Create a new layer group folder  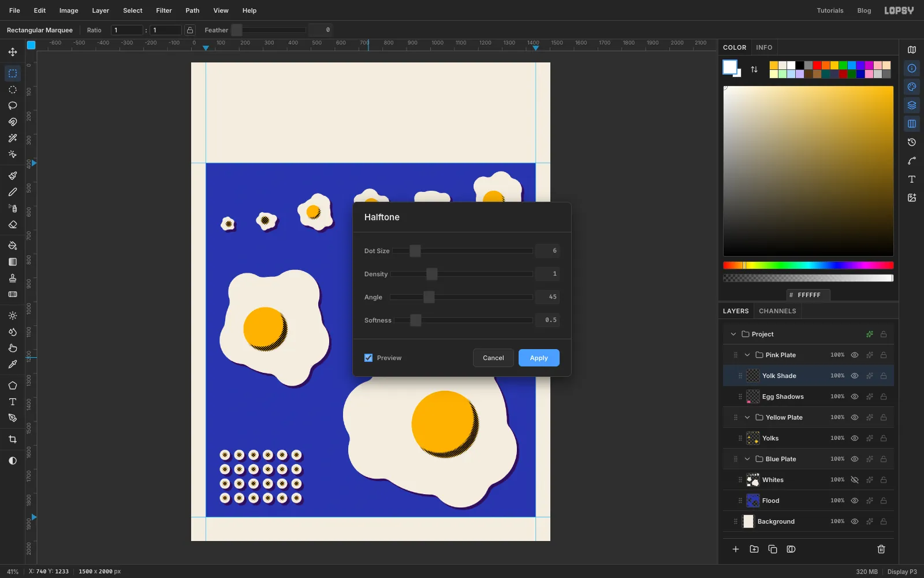[x=754, y=549]
